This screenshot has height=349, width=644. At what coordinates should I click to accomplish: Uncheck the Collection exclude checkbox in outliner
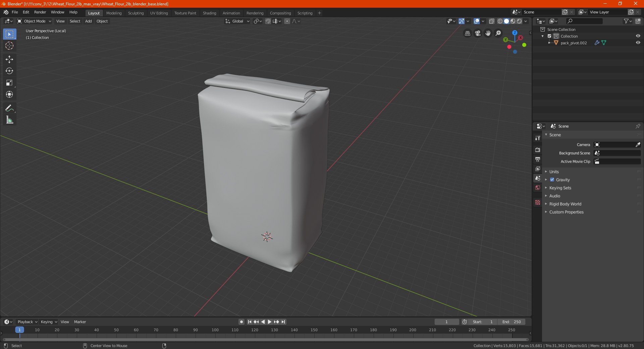[549, 36]
